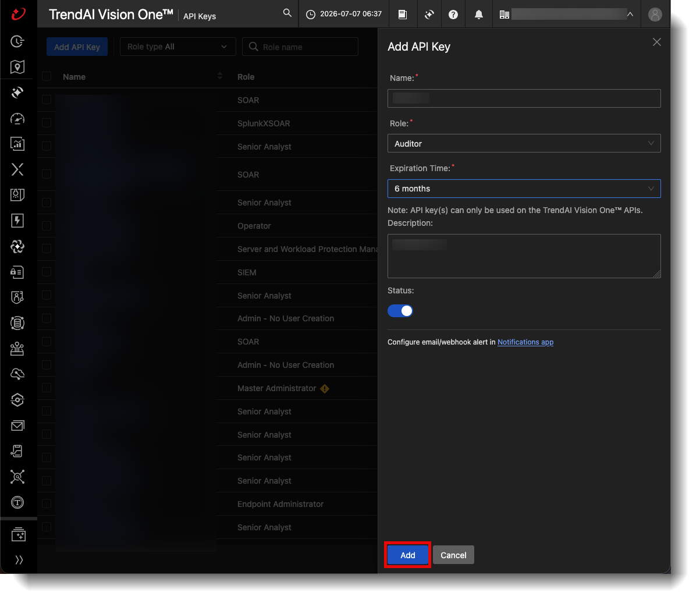Screen dimensions: 700x603
Task: Open the circled database sidebar icon
Action: (x=17, y=323)
